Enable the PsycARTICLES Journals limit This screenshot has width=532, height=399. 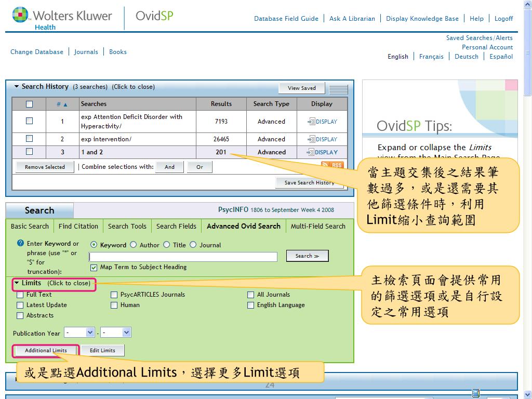[x=114, y=295]
